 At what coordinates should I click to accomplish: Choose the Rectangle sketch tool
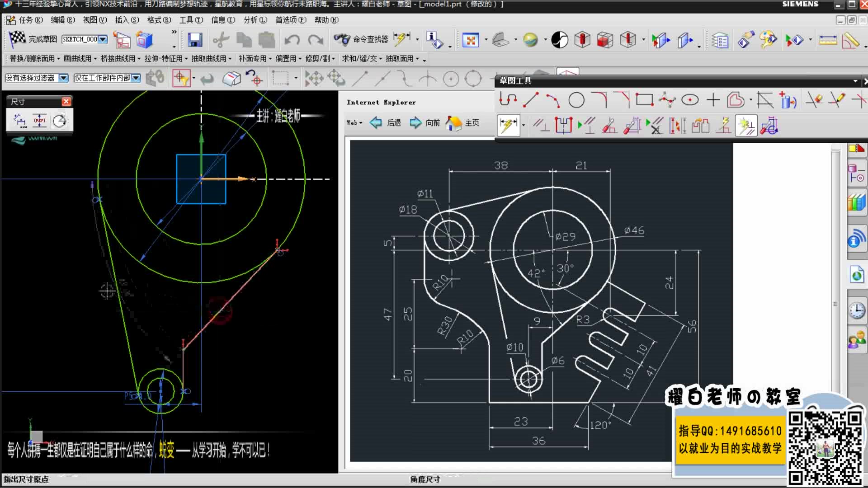click(644, 100)
